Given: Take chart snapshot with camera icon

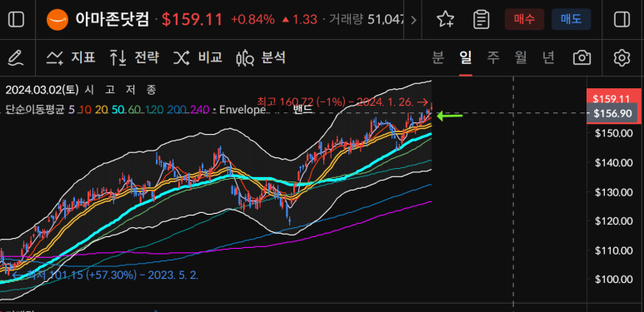Looking at the screenshot, I should click(x=582, y=57).
